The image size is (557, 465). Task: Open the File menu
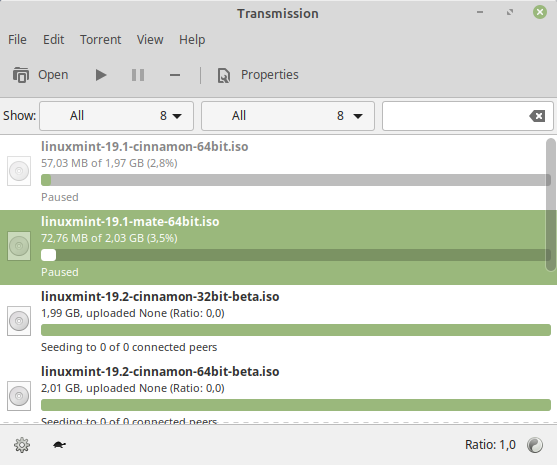pos(17,39)
